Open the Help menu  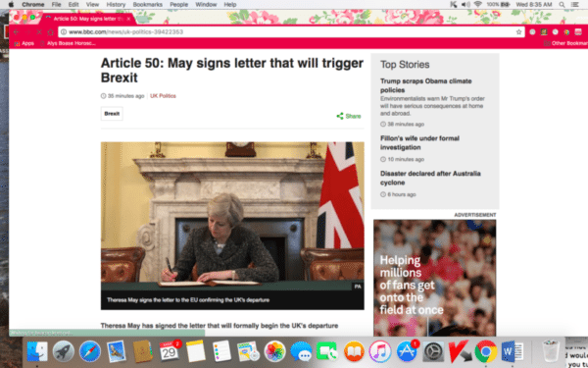230,5
